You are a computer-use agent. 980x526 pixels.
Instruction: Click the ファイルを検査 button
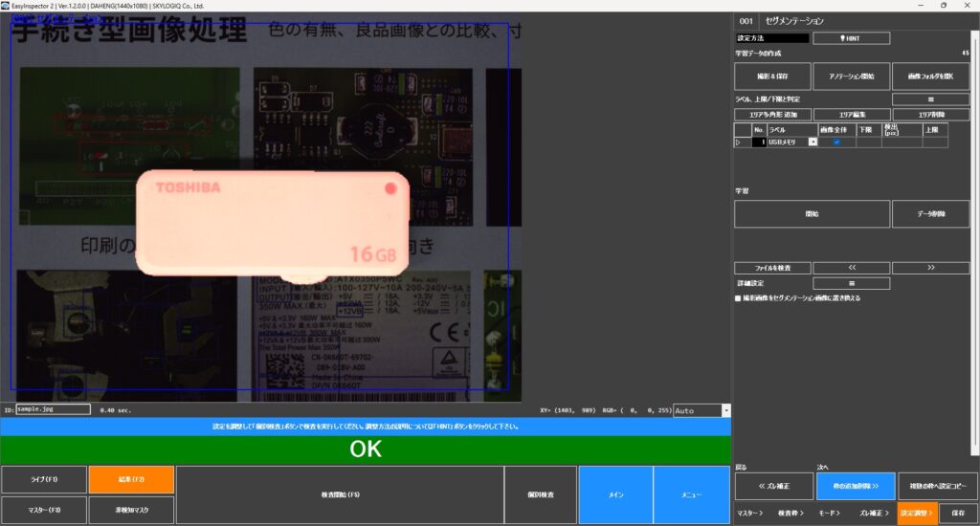pos(772,268)
